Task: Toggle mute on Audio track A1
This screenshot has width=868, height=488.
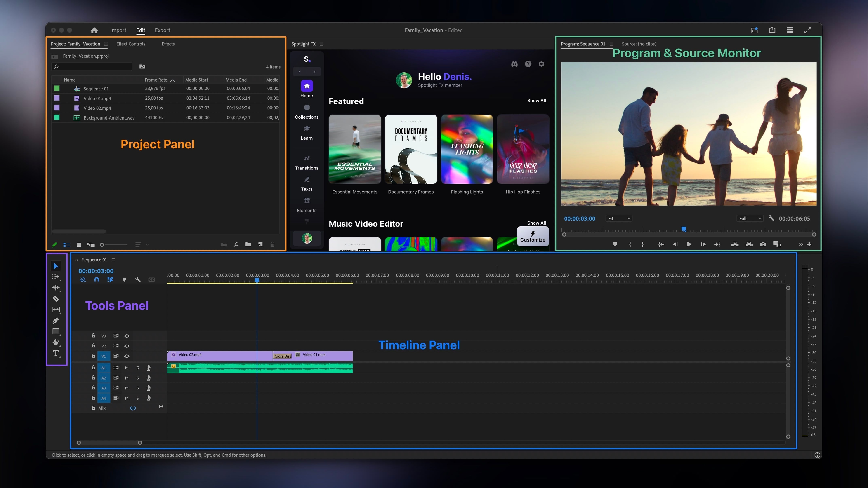Action: click(127, 368)
